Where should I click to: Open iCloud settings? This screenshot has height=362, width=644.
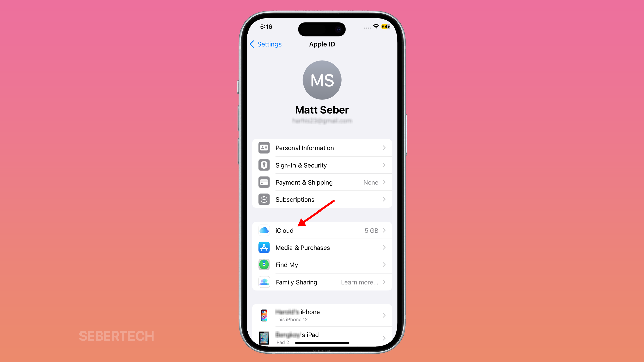(x=322, y=230)
